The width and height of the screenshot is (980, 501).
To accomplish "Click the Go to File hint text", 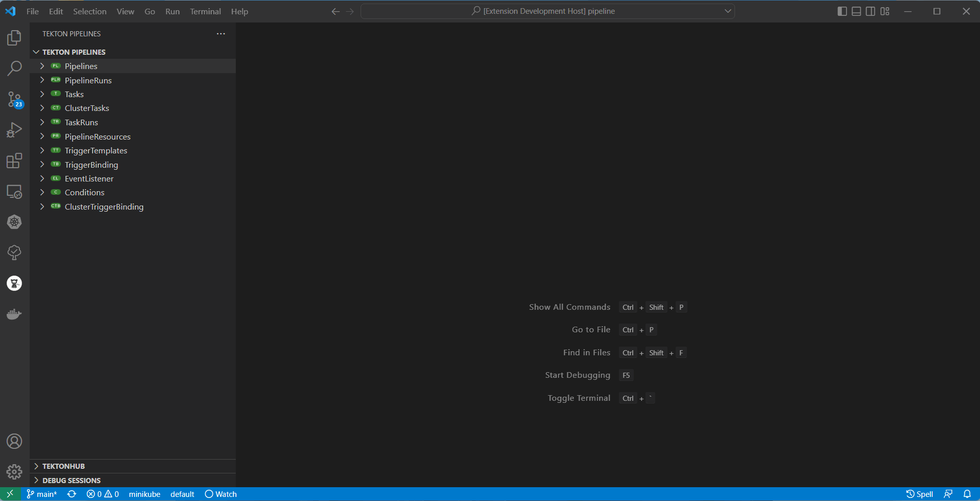I will point(591,329).
